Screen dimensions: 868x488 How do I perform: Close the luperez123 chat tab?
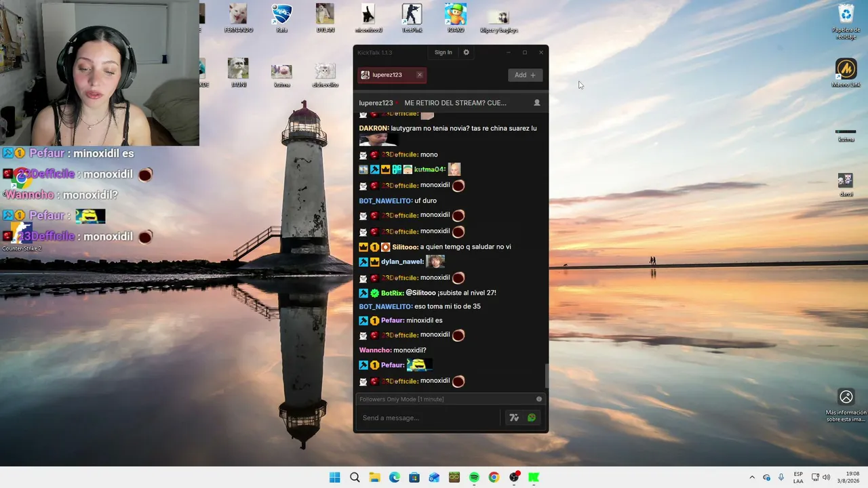click(420, 75)
